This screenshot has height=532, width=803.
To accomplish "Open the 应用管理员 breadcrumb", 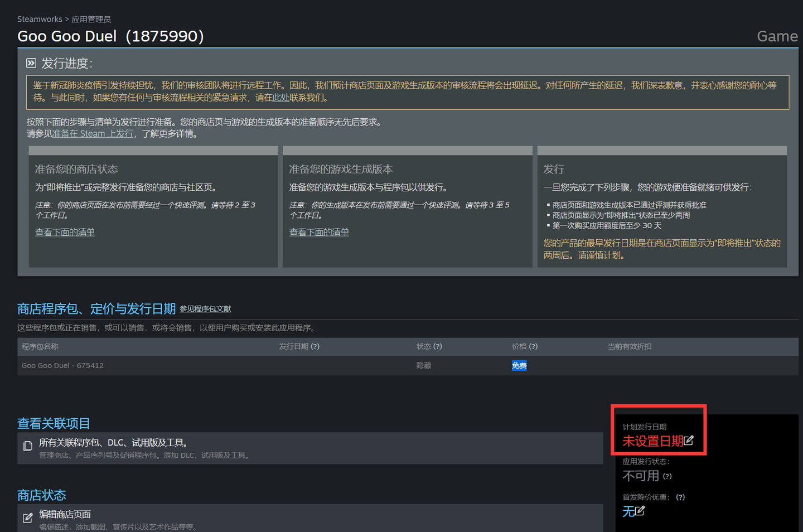I will [91, 19].
